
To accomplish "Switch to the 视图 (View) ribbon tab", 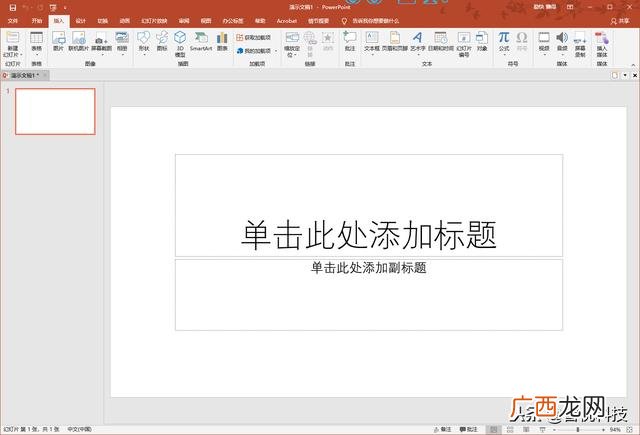I will (206, 21).
